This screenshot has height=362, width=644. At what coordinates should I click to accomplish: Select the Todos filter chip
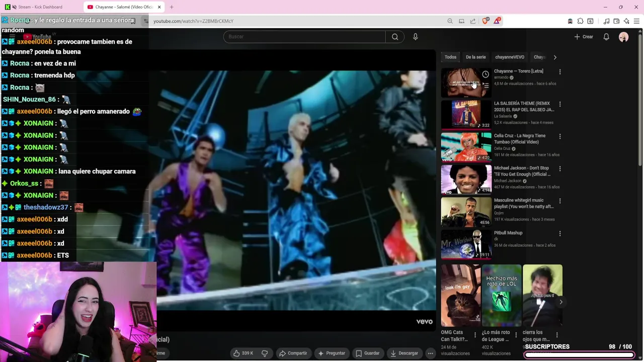[x=450, y=57]
